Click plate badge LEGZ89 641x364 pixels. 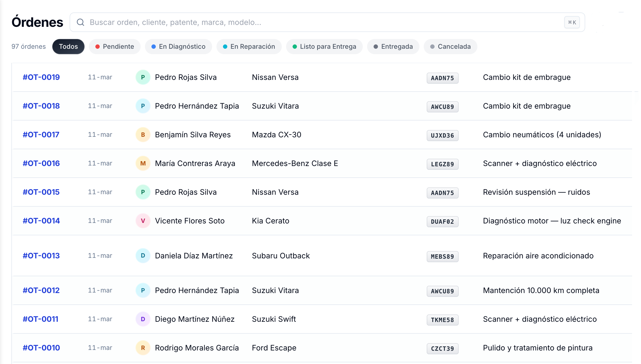(x=442, y=164)
